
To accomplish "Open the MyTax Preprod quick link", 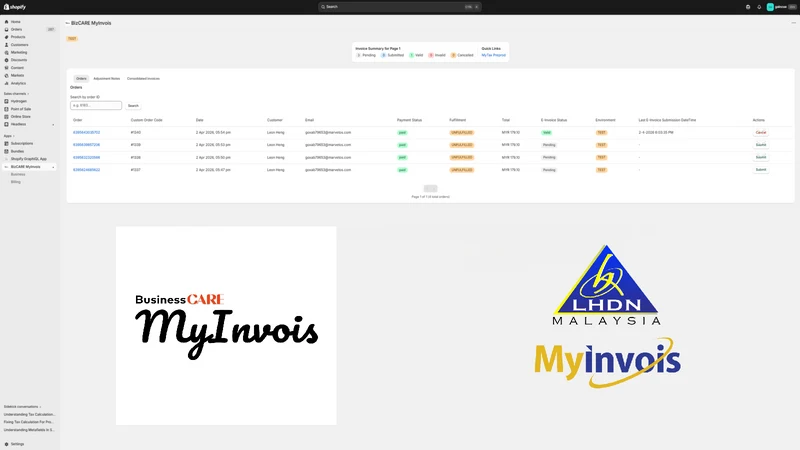I will click(x=493, y=55).
